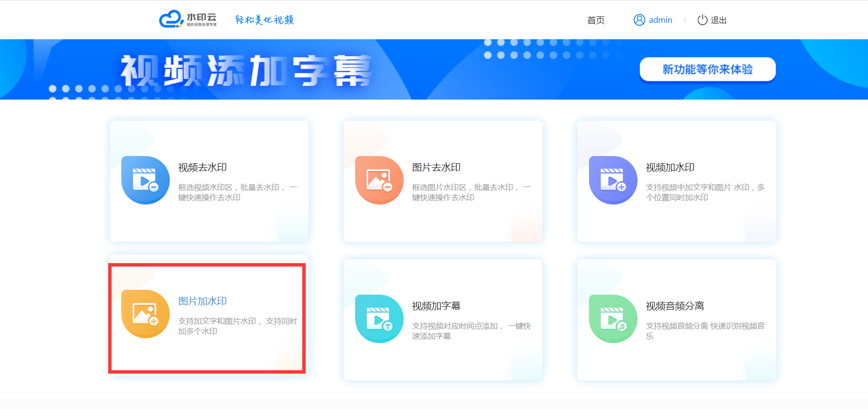Open the blue 视频去水印 clapperboard icon
This screenshot has width=868, height=409.
[145, 180]
